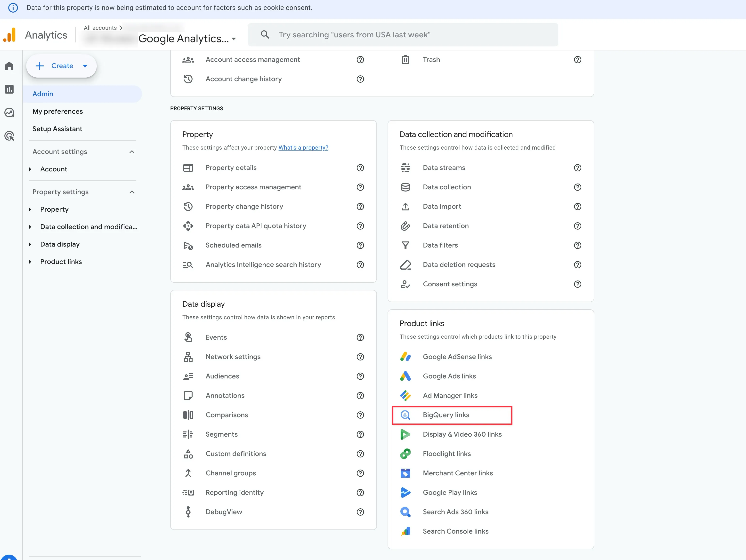The width and height of the screenshot is (746, 560).
Task: Collapse the Account settings section
Action: 132,152
